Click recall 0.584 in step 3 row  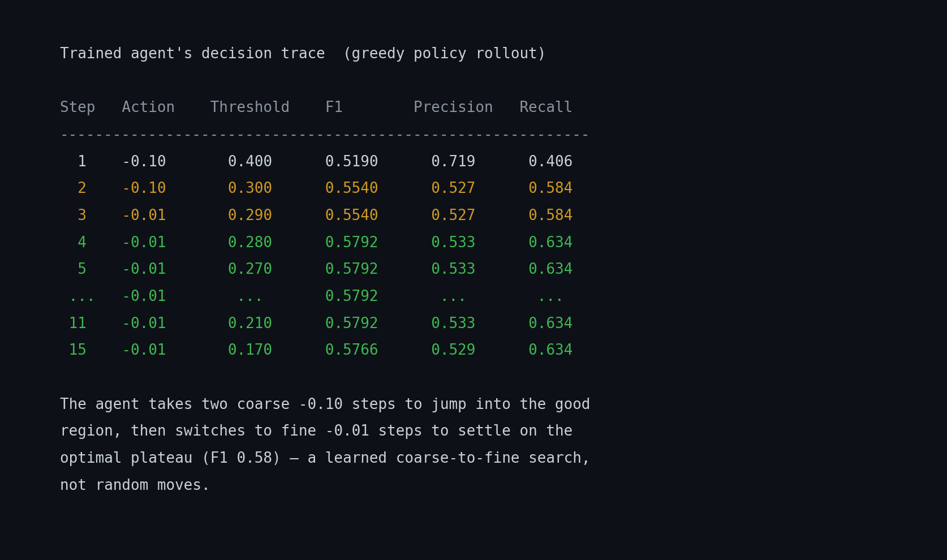(550, 216)
